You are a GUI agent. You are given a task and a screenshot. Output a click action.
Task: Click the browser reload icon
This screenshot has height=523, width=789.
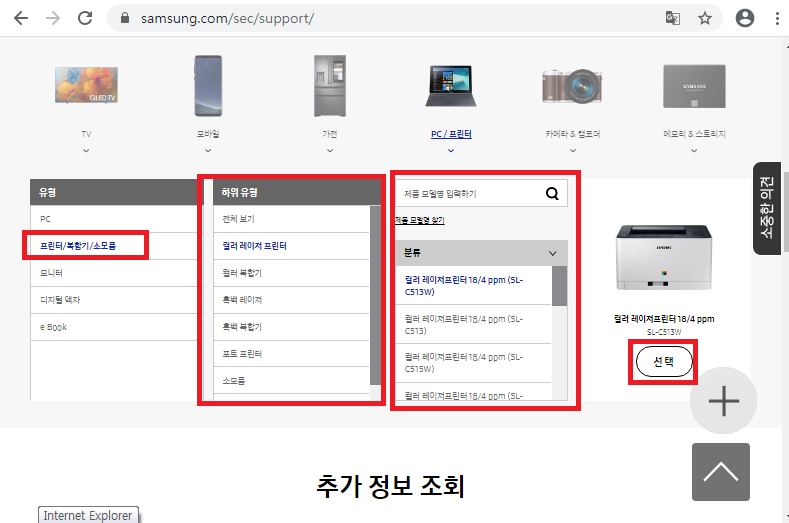pyautogui.click(x=85, y=18)
